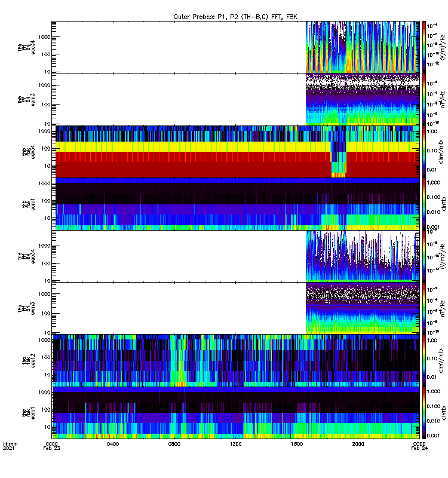
Task: Click the color bar of the thb fff scm3 panel
Action: point(424,99)
